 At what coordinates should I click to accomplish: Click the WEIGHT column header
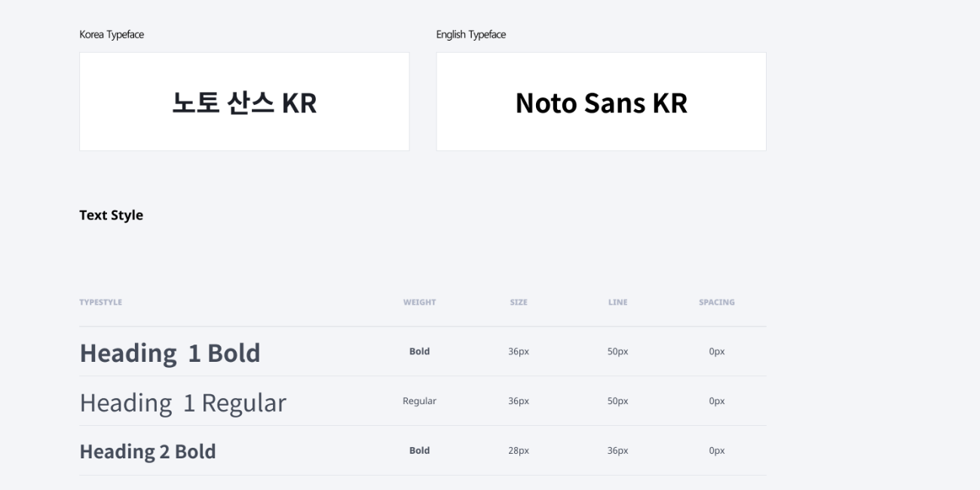419,302
